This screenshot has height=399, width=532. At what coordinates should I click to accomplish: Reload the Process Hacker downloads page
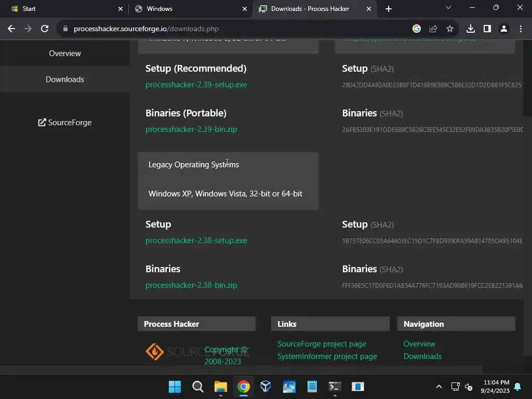[x=45, y=29]
